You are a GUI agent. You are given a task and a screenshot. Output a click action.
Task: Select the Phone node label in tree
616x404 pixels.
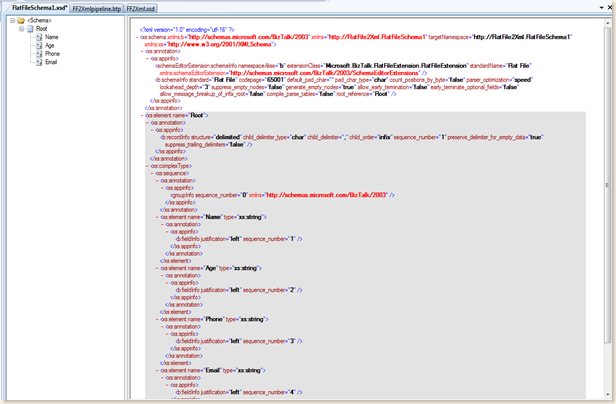52,53
